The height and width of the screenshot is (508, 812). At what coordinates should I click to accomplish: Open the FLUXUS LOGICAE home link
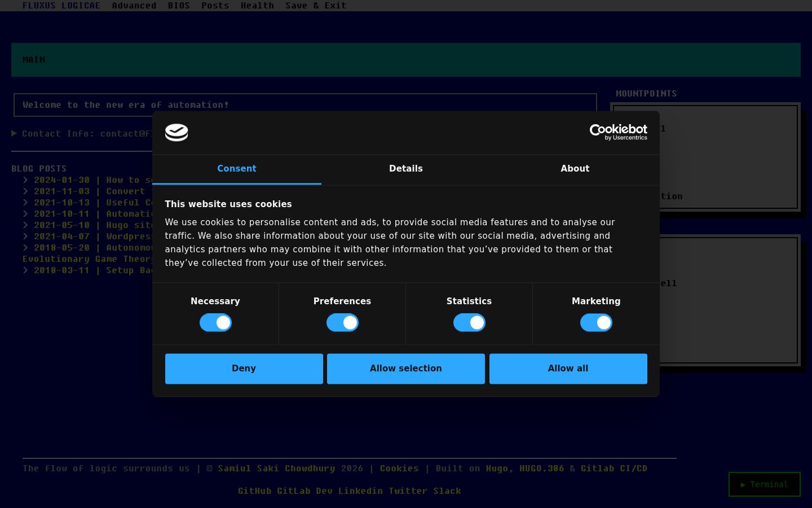[61, 6]
